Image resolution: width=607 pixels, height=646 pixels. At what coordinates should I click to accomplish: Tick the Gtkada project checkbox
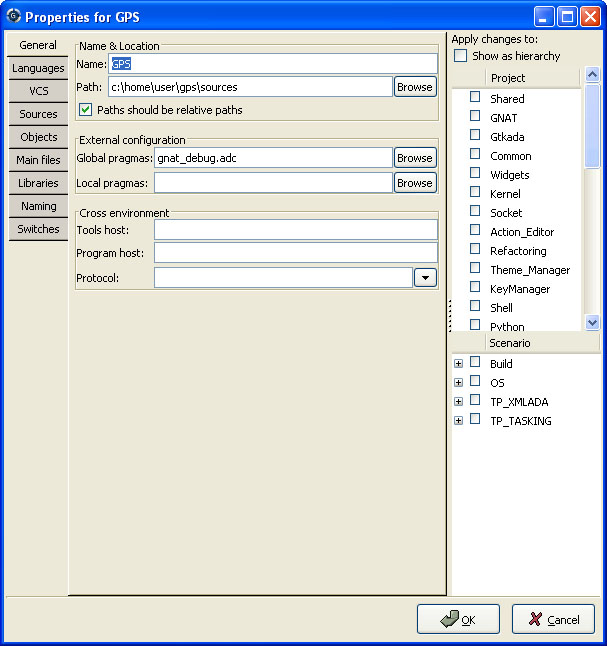coord(475,135)
